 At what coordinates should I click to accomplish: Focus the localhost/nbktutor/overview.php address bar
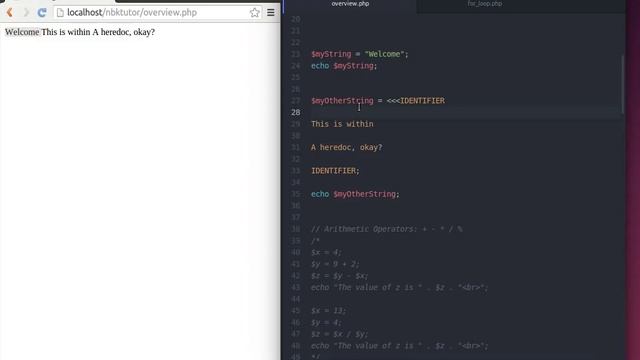158,13
